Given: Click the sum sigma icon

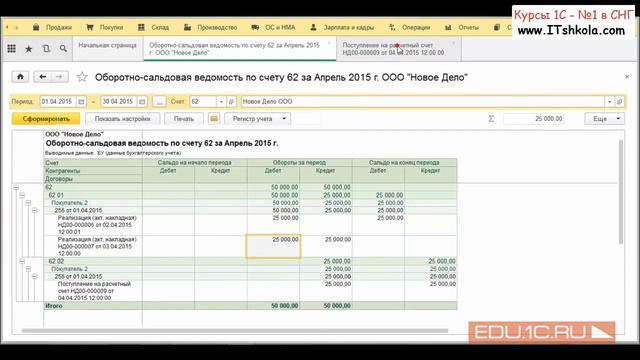Looking at the screenshot, I should point(491,119).
